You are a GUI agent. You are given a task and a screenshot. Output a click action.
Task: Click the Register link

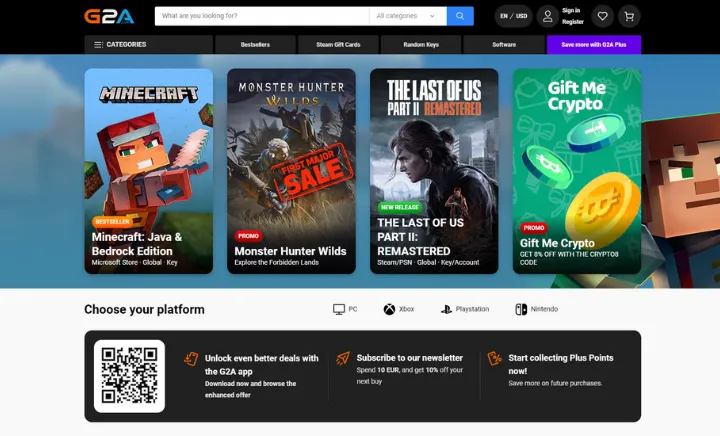[573, 22]
